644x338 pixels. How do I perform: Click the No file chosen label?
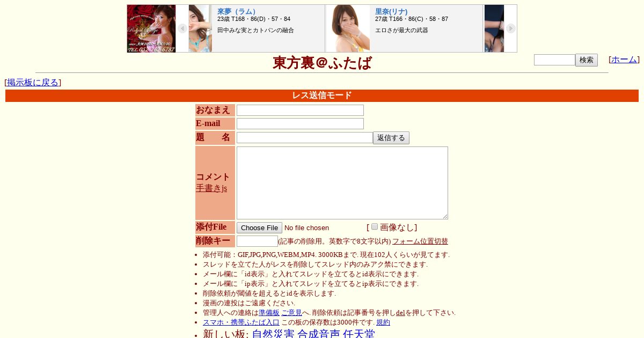[306, 228]
